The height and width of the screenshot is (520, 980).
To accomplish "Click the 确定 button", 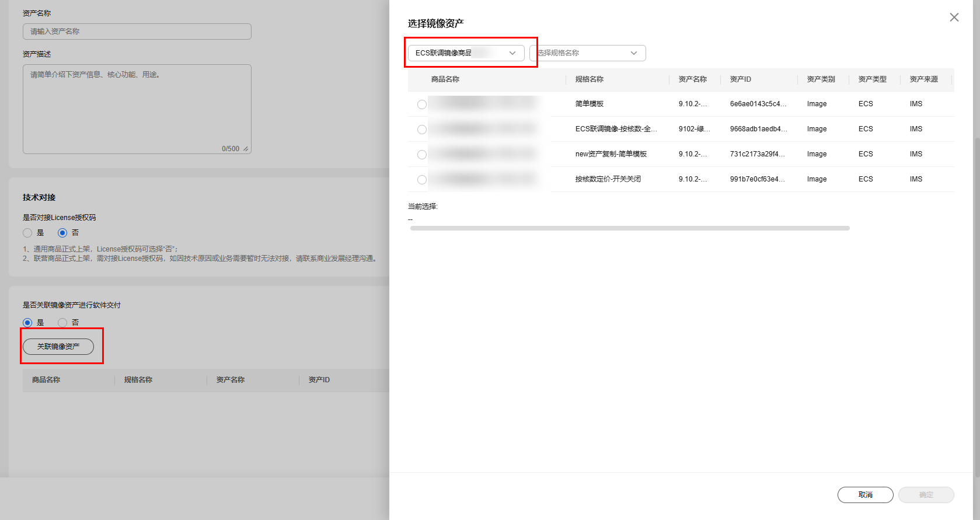I will click(x=926, y=495).
